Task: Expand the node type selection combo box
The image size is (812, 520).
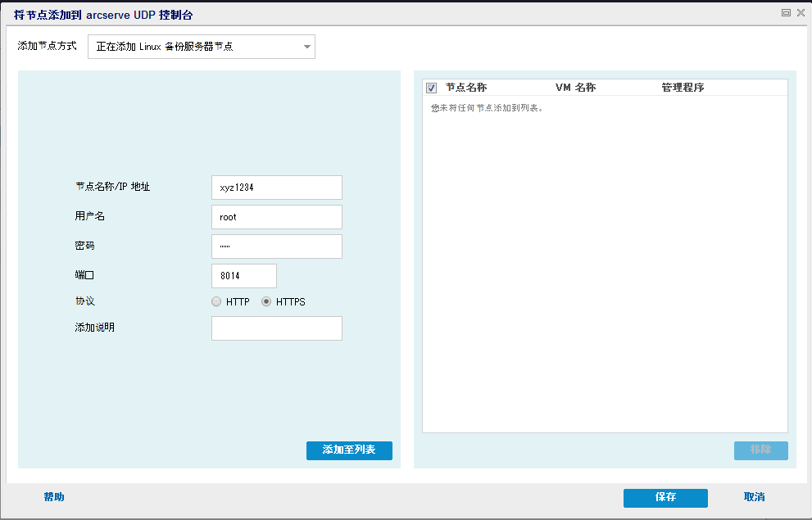Action: click(201, 47)
